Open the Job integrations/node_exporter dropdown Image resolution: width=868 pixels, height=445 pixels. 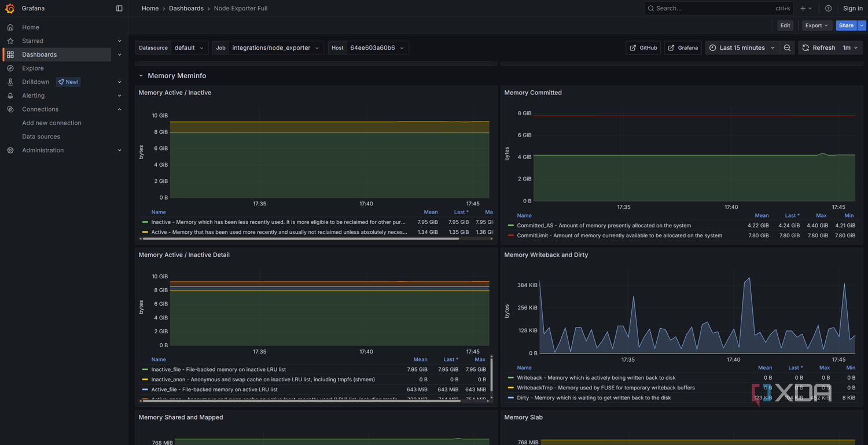(x=276, y=48)
